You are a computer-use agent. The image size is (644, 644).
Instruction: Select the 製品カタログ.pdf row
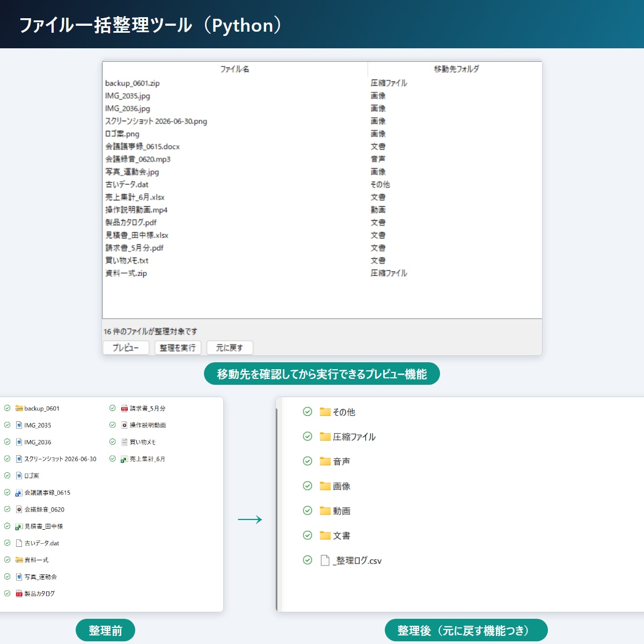click(x=322, y=223)
